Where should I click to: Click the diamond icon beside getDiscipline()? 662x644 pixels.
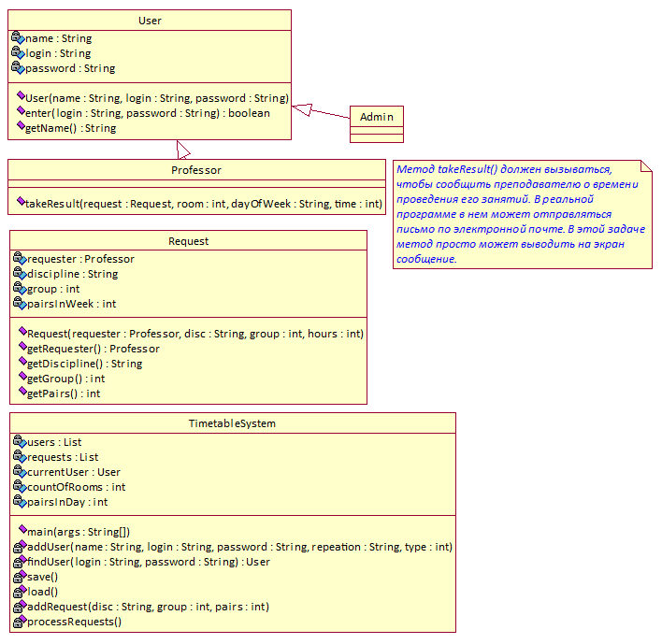(x=22, y=361)
